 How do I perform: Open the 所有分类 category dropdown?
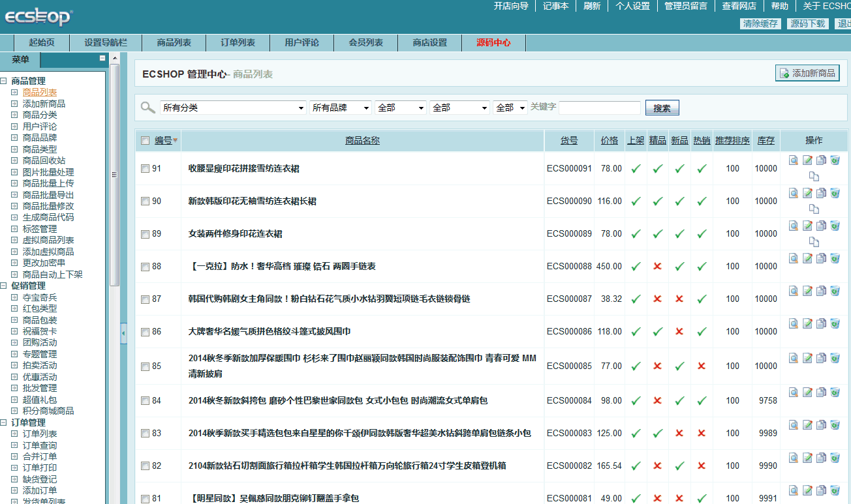(x=233, y=107)
